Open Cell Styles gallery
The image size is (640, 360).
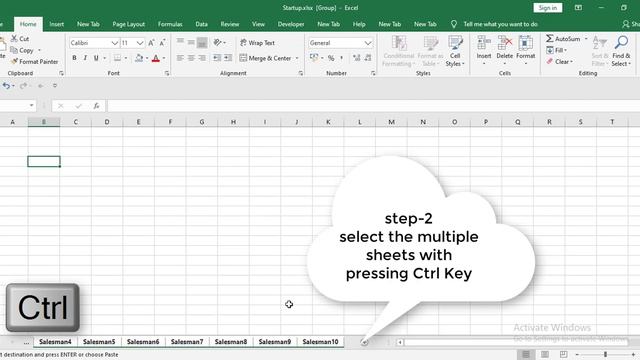click(x=455, y=51)
